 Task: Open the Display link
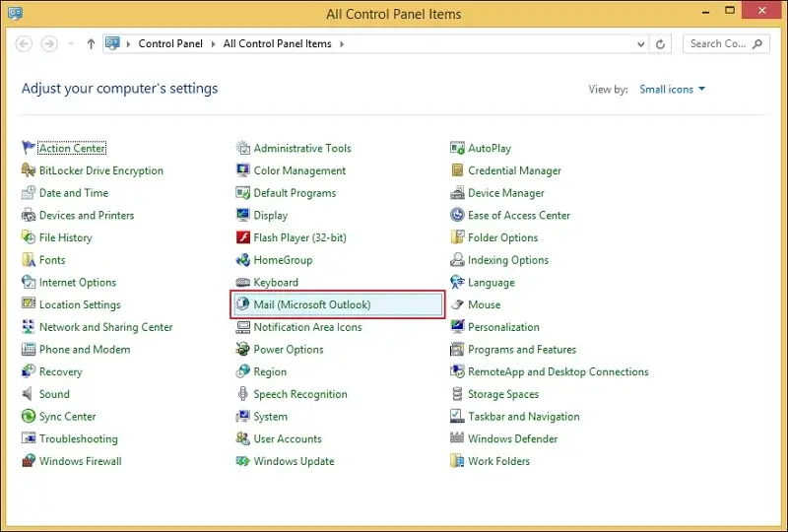pyautogui.click(x=270, y=215)
